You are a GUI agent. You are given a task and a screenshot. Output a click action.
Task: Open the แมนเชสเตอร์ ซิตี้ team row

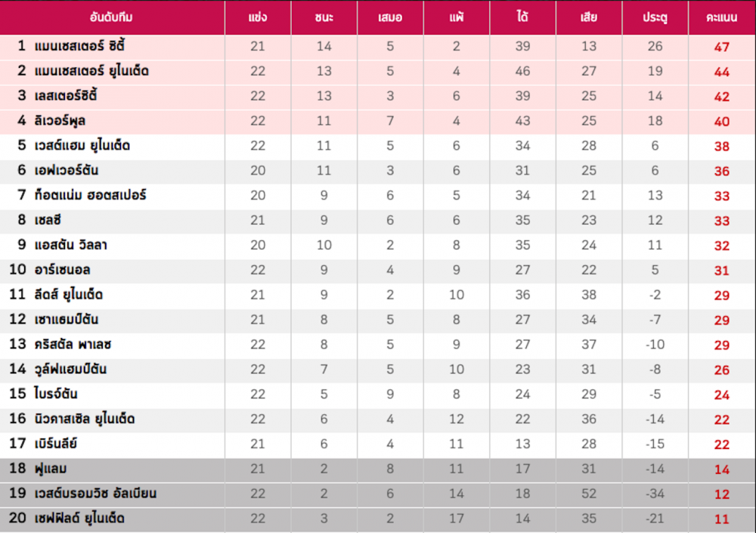378,47
